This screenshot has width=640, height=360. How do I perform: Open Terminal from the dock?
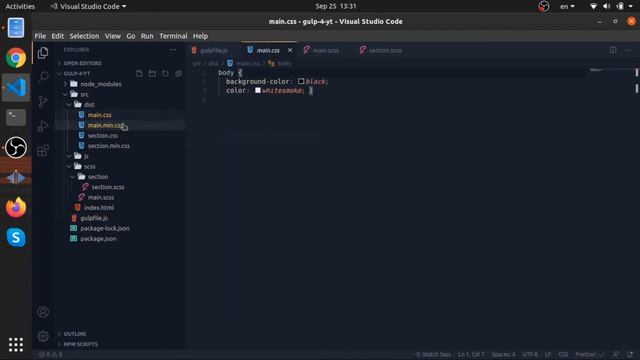[x=16, y=117]
